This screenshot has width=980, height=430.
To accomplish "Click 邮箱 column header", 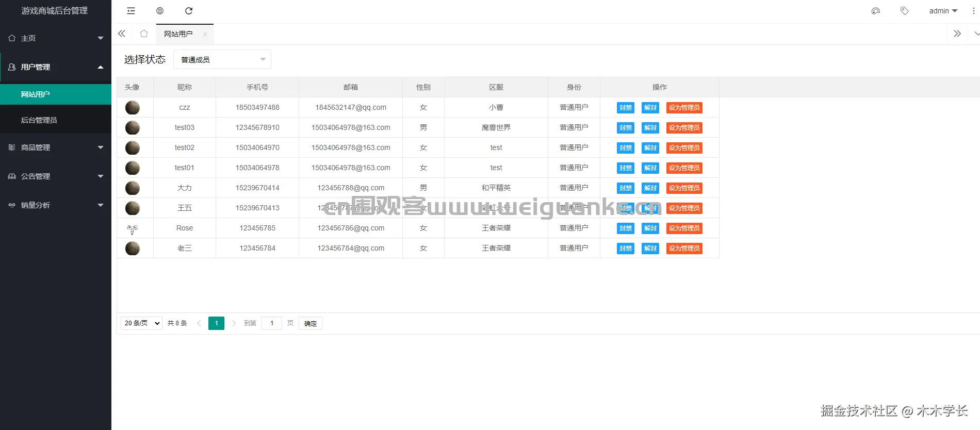I will [x=351, y=87].
